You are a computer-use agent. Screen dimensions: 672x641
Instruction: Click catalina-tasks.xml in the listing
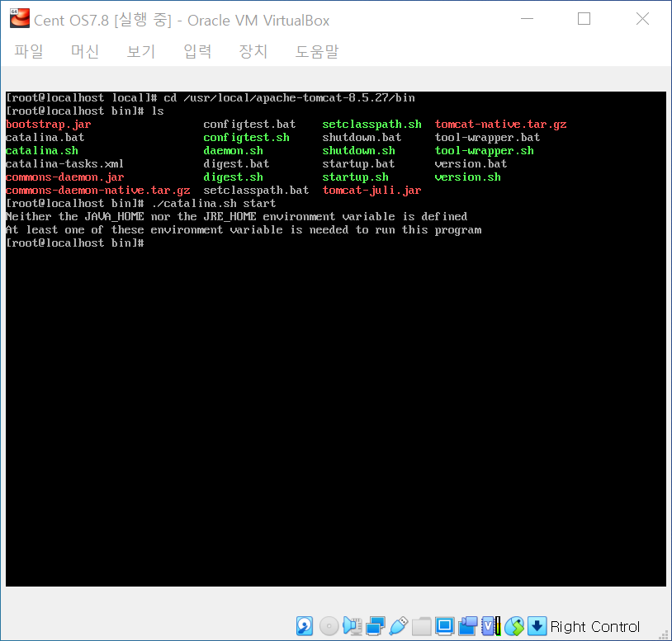(x=64, y=164)
